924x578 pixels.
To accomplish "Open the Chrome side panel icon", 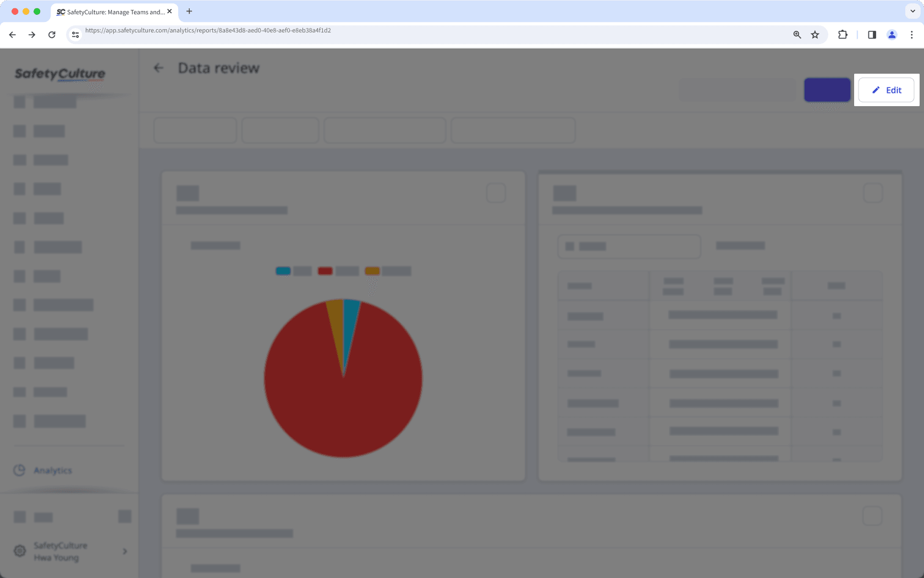I will pos(872,35).
